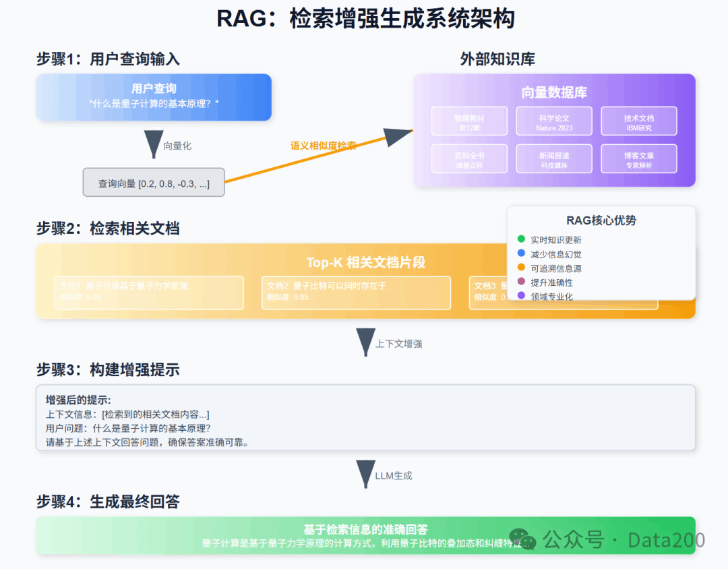The width and height of the screenshot is (728, 569).
Task: Select the heading '步骤2：检索相关文档'
Action: [x=108, y=229]
